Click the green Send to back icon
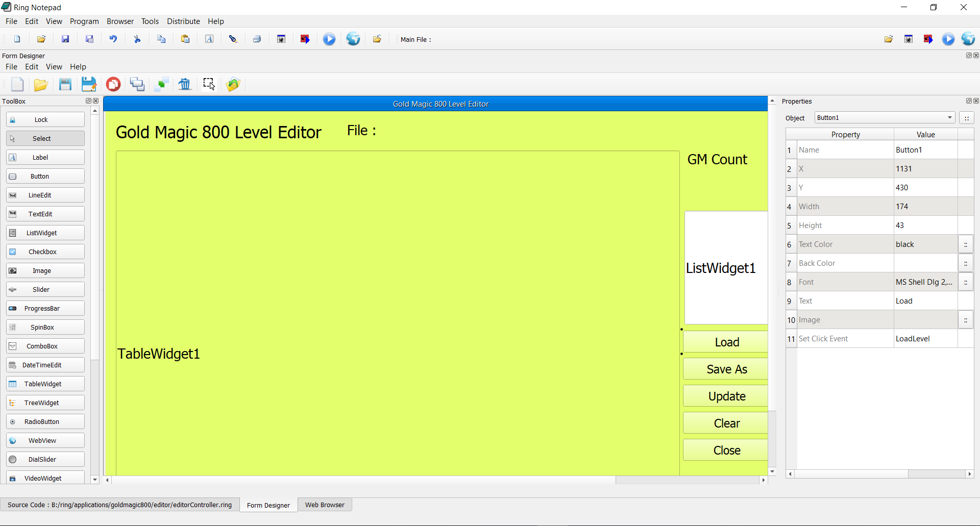This screenshot has width=980, height=526. click(x=161, y=84)
